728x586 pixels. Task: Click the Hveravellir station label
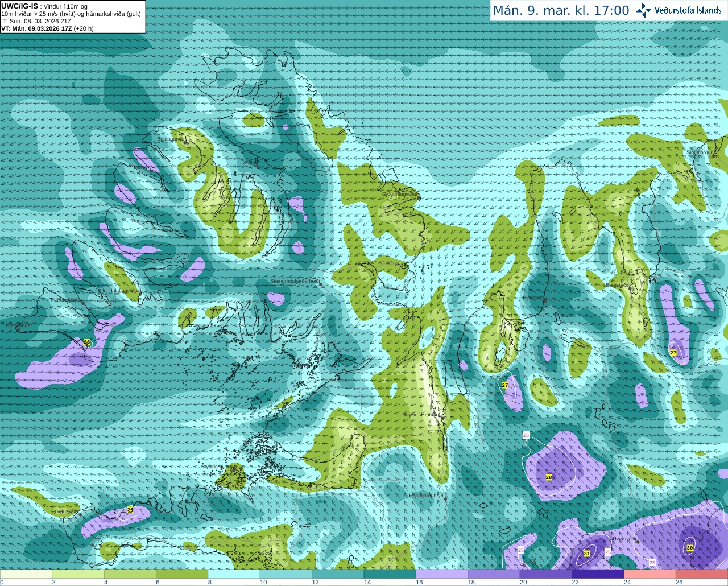coord(624,538)
